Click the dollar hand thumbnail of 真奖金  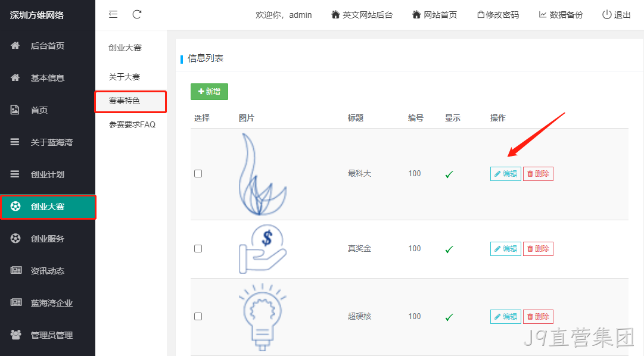click(x=263, y=249)
